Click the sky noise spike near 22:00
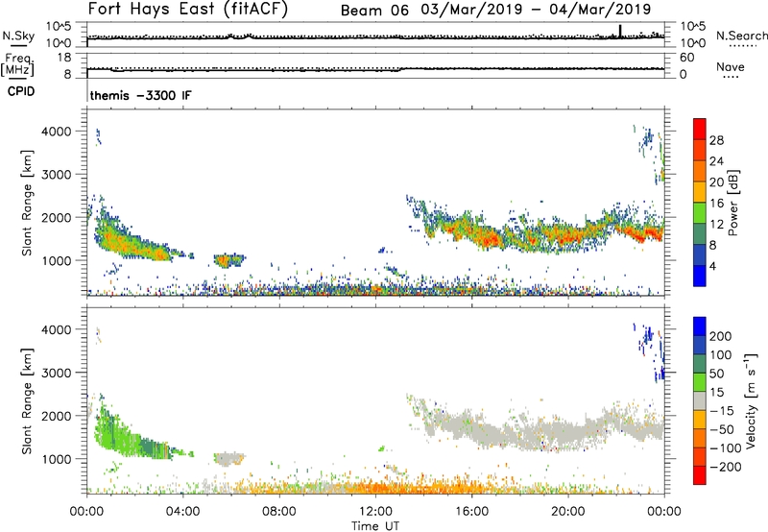 click(x=620, y=31)
